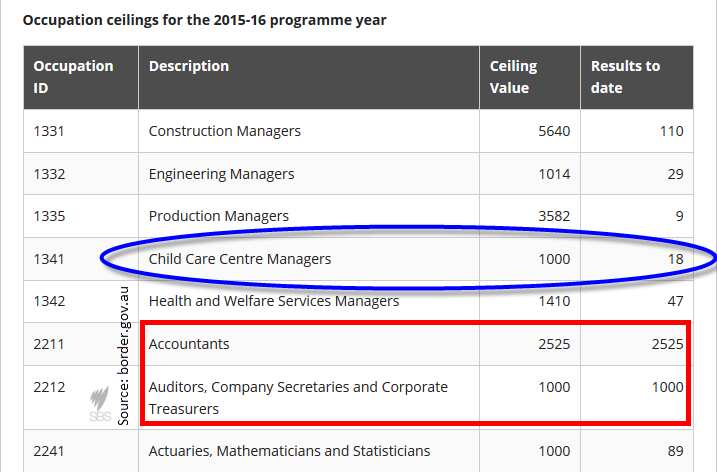Screen dimensions: 717x472
Task: Click occupation ID 2212
Action: pos(49,387)
